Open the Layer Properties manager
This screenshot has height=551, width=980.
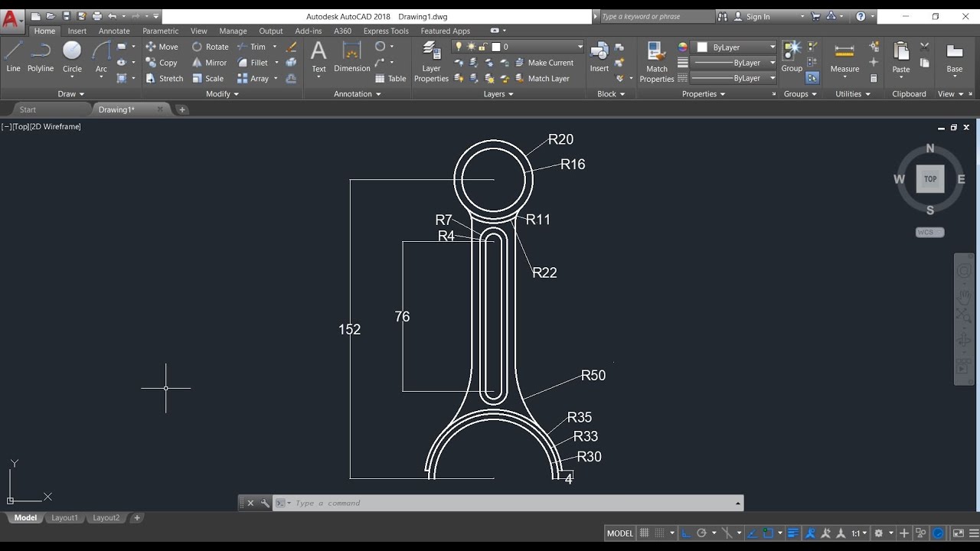pos(431,61)
